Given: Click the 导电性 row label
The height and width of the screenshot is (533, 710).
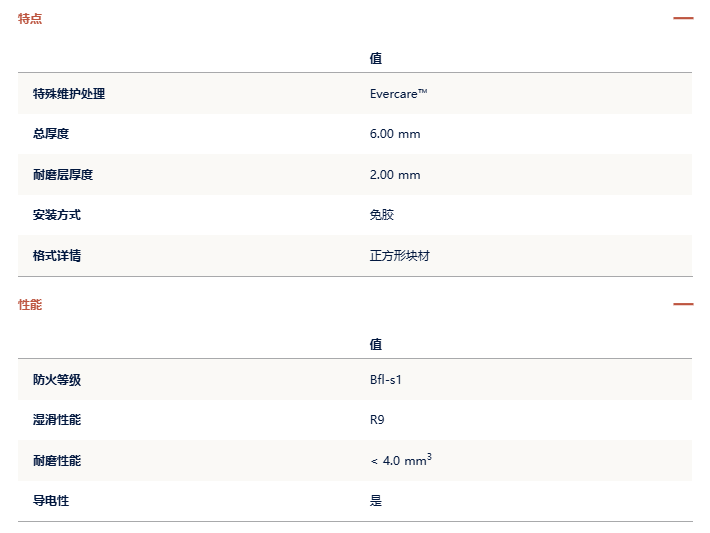Looking at the screenshot, I should coord(51,500).
